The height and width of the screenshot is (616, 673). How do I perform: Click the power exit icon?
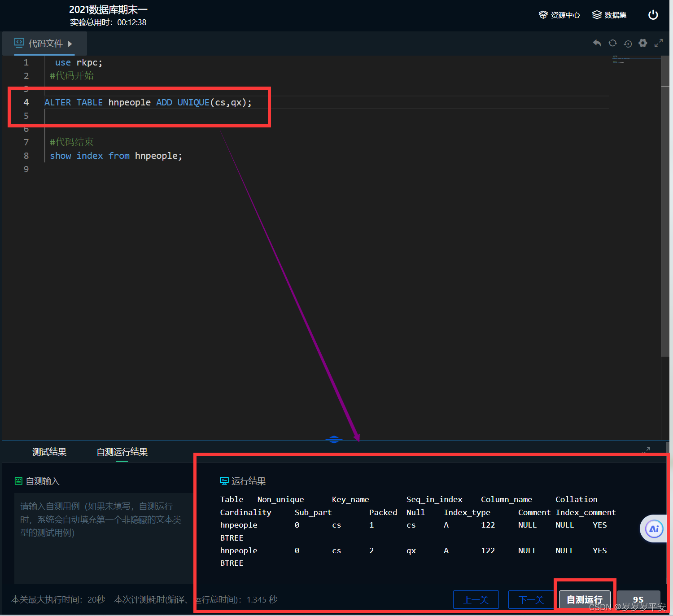[653, 15]
